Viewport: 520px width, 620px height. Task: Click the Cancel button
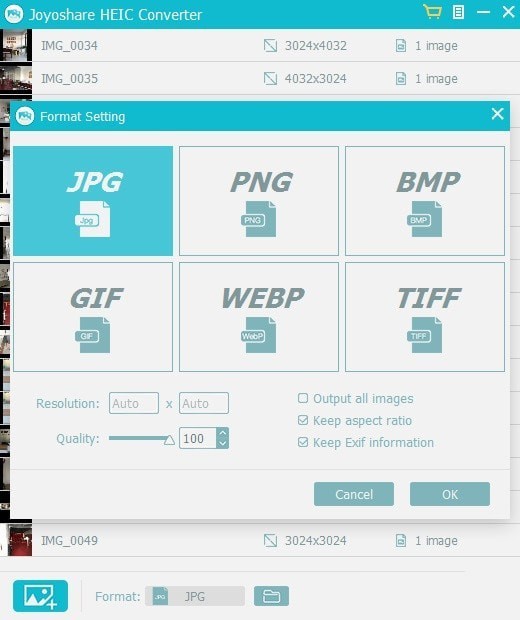click(x=354, y=494)
